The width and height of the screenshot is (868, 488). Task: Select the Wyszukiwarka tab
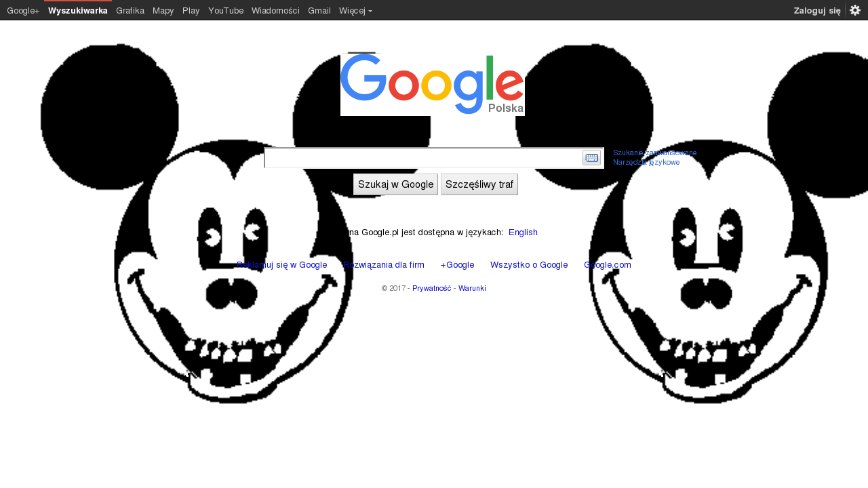click(x=78, y=10)
